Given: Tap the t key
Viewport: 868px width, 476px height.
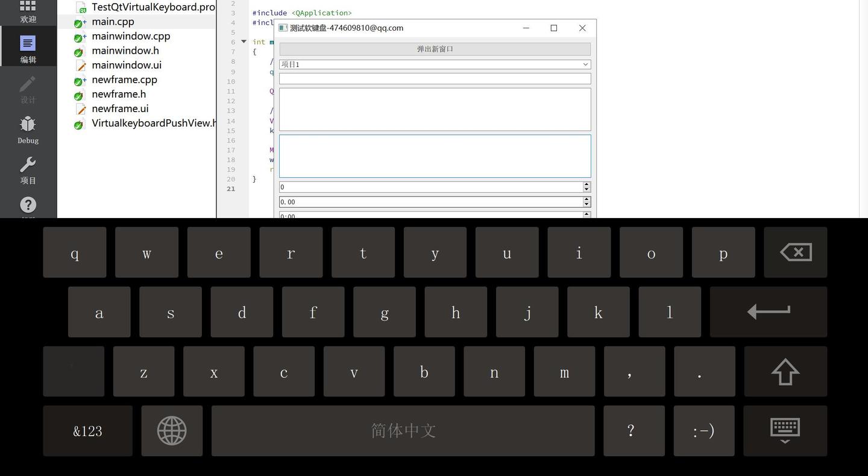Looking at the screenshot, I should [363, 252].
